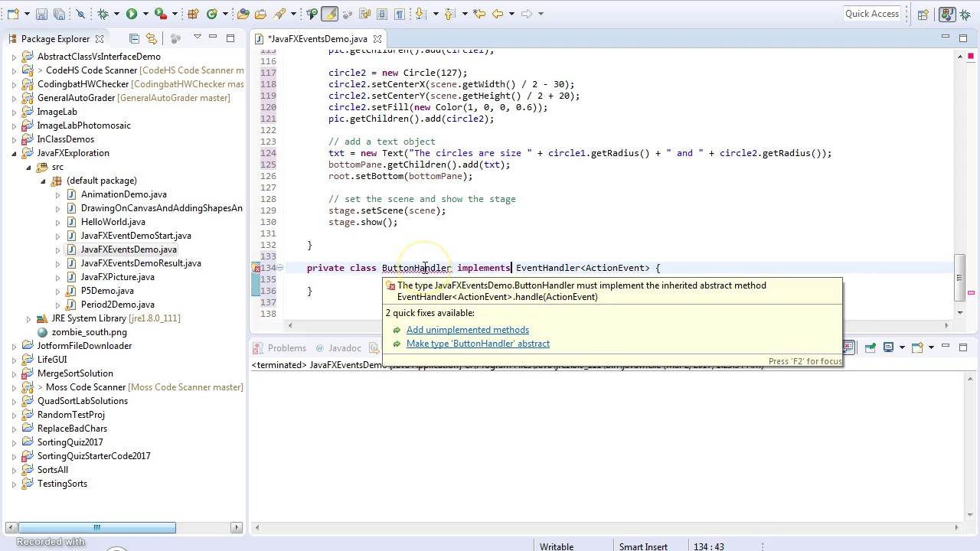Focus the Quick Access search field
This screenshot has width=980, height=551.
click(872, 14)
